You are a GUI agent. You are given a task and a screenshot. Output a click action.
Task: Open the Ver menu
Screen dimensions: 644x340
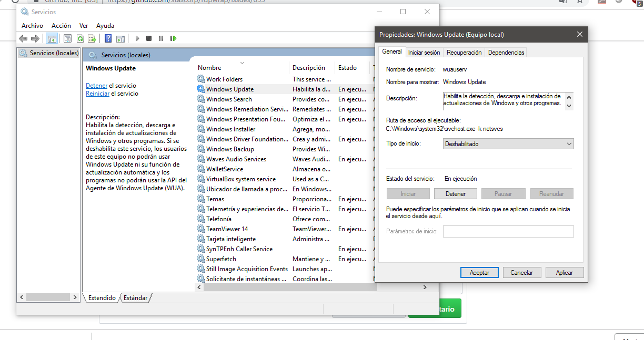(x=84, y=25)
